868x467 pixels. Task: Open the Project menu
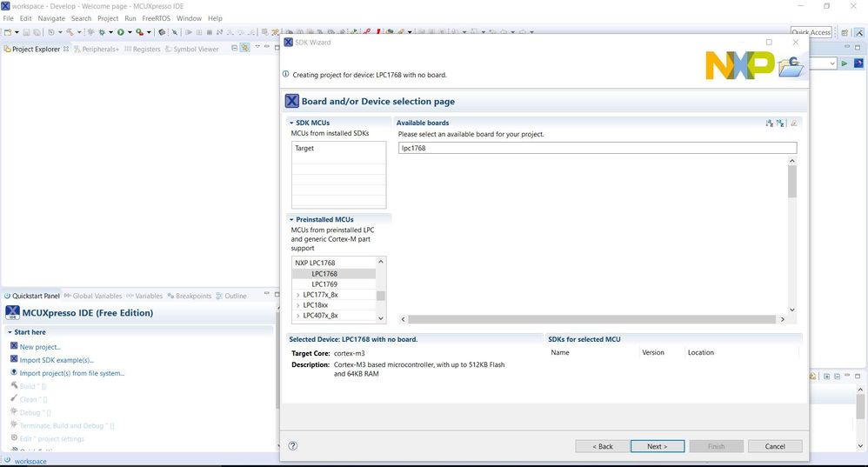(108, 18)
